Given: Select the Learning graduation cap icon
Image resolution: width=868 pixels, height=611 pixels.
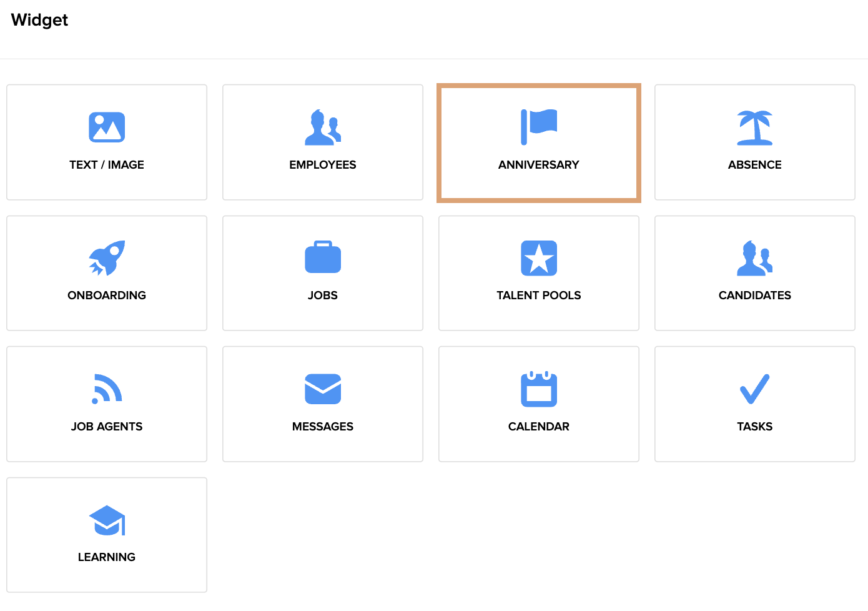Looking at the screenshot, I should (107, 520).
